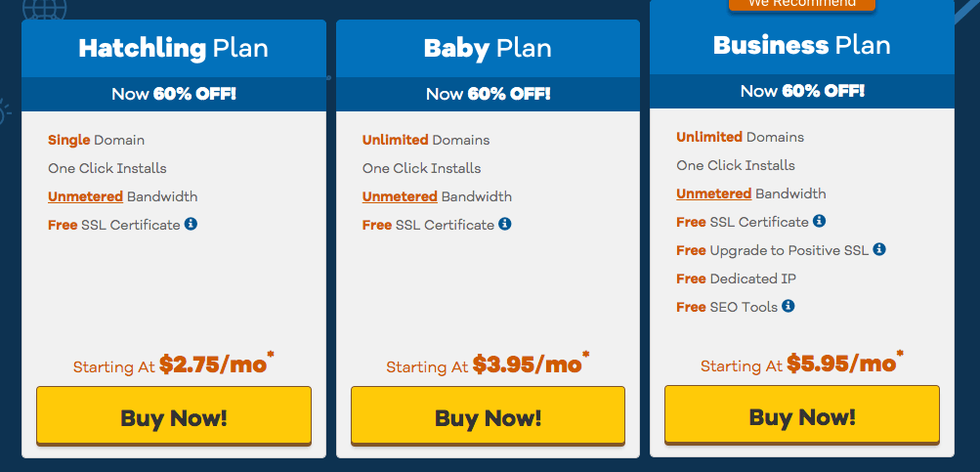Click the We Recommend badge

pyautogui.click(x=802, y=4)
